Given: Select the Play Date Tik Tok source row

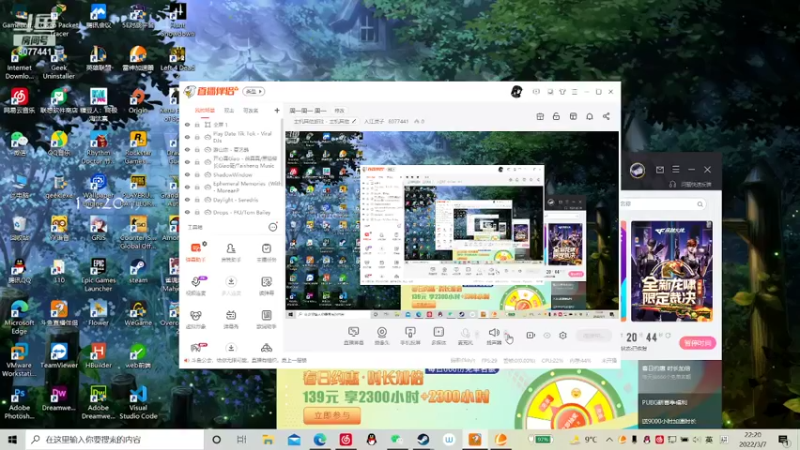Looking at the screenshot, I should point(232,137).
